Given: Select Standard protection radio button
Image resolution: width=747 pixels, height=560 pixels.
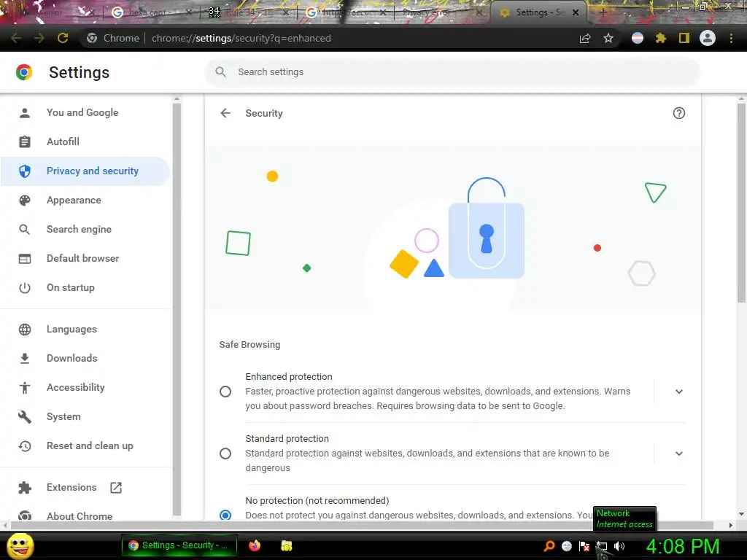Looking at the screenshot, I should [225, 454].
